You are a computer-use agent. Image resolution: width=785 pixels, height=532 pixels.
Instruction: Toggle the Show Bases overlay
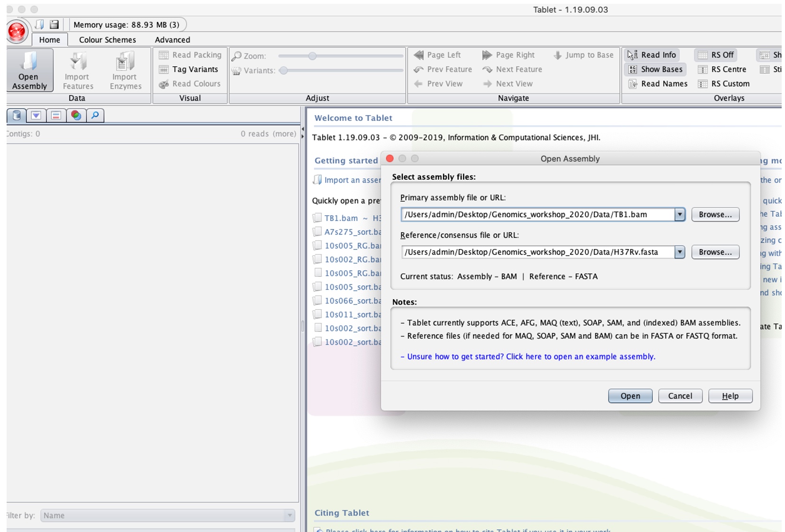656,69
